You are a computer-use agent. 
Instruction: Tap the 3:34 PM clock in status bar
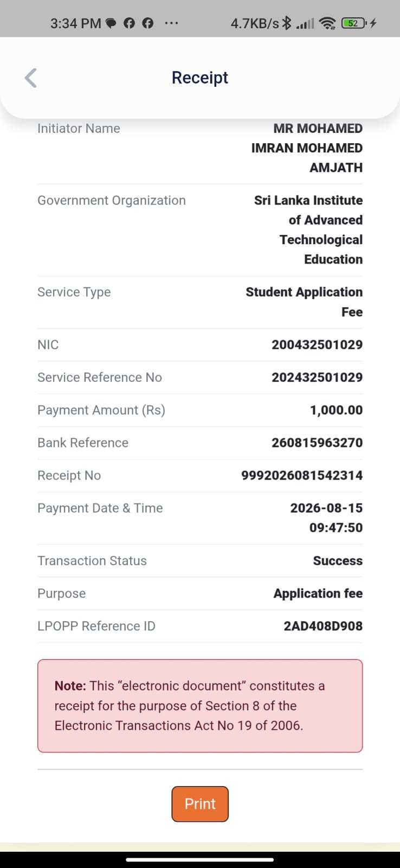[x=76, y=23]
